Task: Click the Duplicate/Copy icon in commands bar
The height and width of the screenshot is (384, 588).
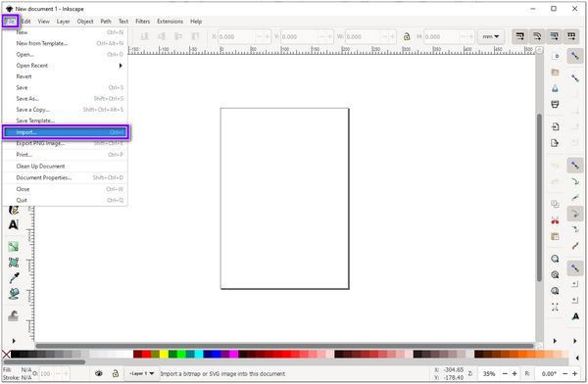Action: pyautogui.click(x=555, y=204)
